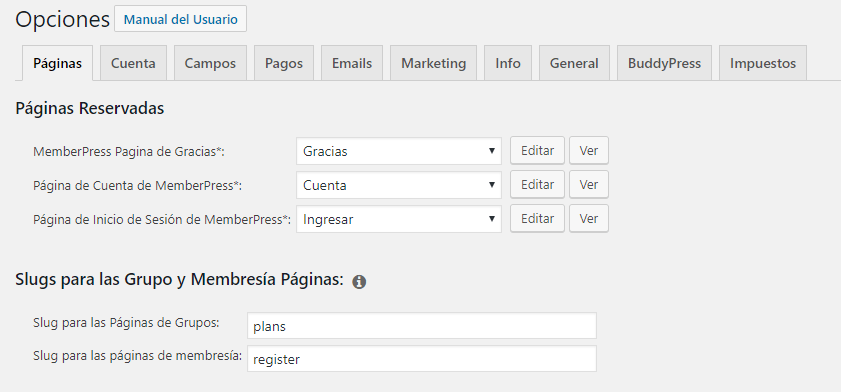
Task: Switch to the Emails tab
Action: tap(352, 63)
